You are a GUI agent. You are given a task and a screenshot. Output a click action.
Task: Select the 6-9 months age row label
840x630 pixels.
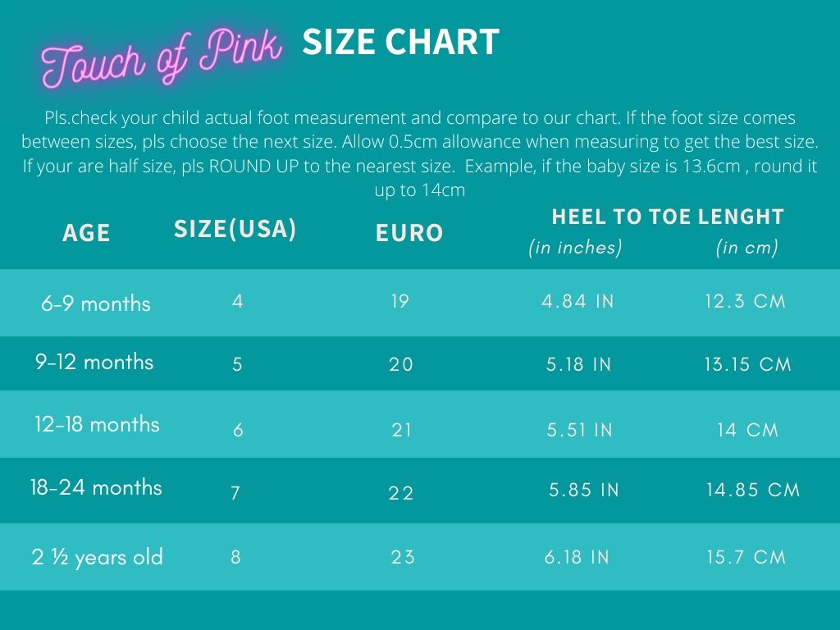click(96, 304)
